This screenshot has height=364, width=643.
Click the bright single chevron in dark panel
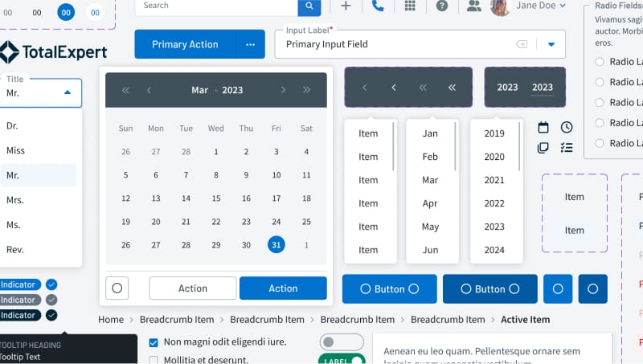[x=394, y=88]
